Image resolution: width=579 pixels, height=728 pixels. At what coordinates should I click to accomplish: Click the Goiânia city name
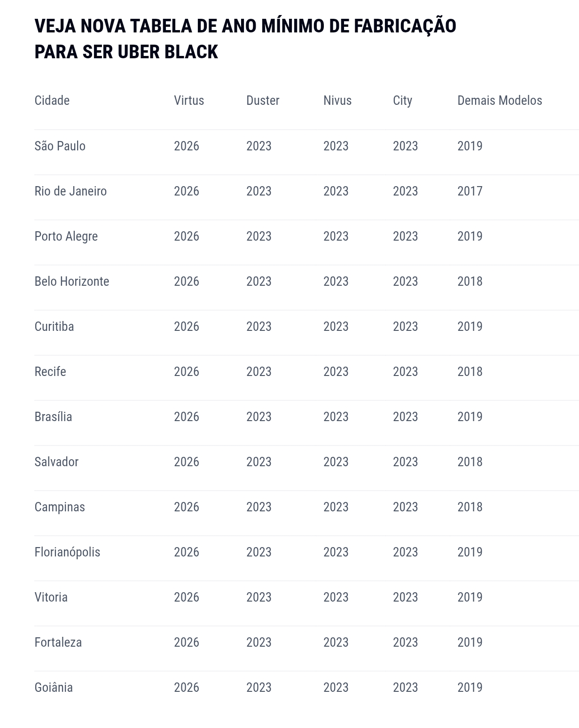coord(54,688)
